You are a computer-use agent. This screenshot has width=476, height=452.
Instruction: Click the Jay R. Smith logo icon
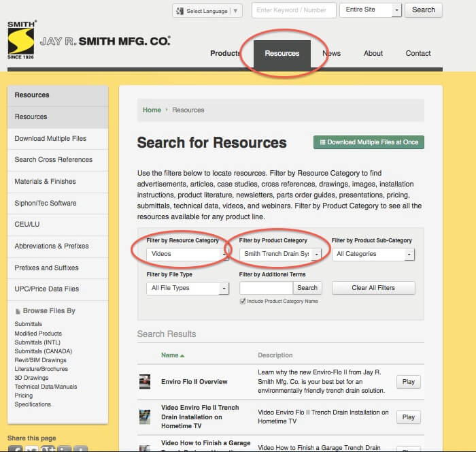pos(21,41)
